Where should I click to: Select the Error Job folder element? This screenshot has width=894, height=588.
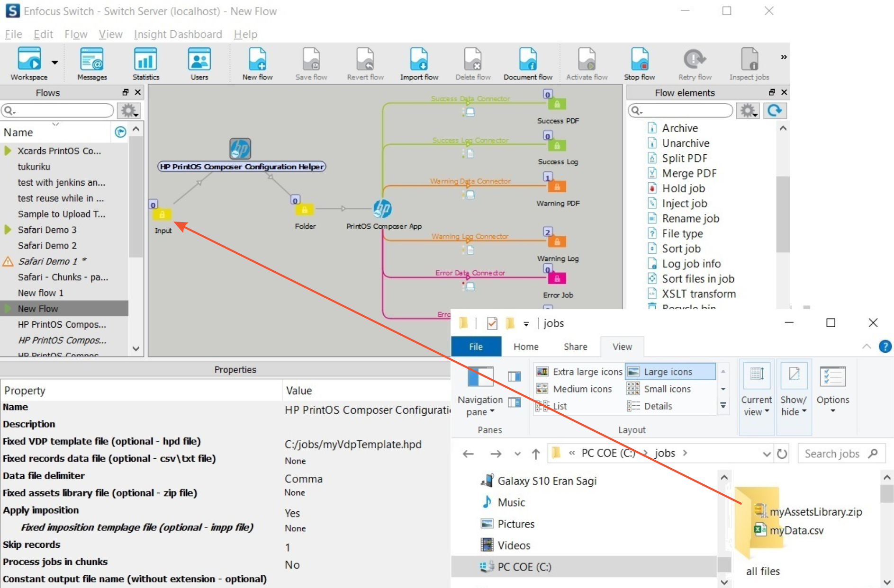tap(557, 278)
